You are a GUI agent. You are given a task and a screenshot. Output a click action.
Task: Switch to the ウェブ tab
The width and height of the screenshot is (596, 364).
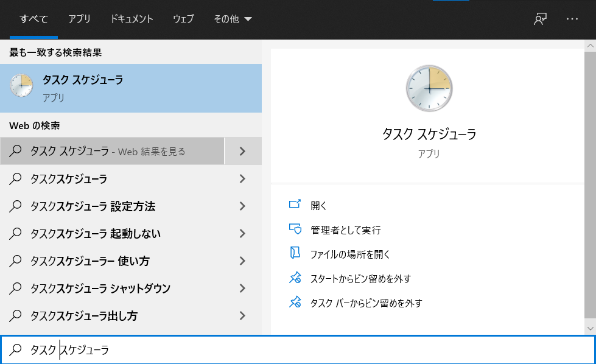click(183, 19)
